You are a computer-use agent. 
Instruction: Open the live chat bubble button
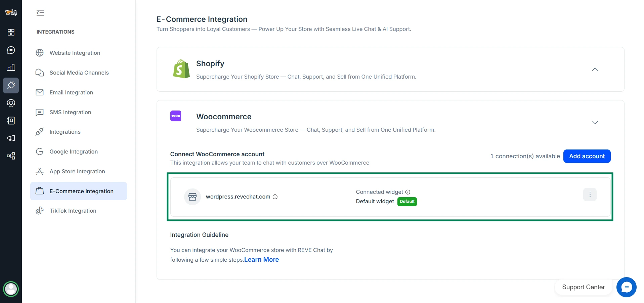coord(627,287)
